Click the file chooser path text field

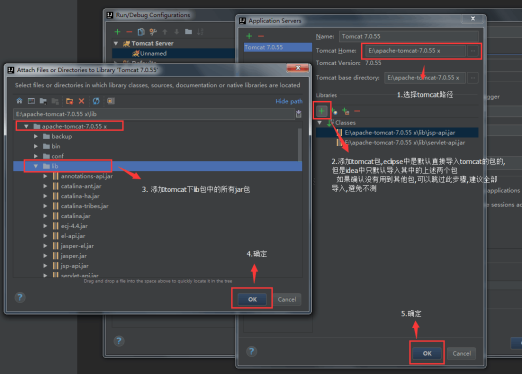coord(153,114)
